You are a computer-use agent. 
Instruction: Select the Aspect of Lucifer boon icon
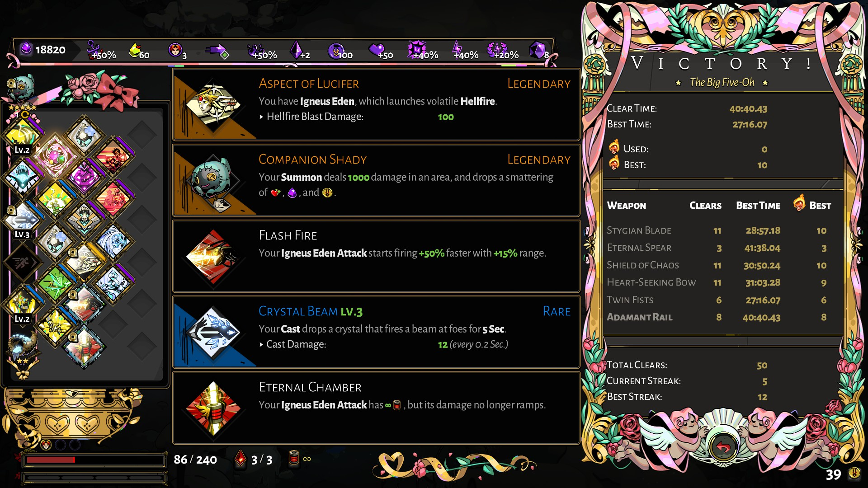pos(214,104)
